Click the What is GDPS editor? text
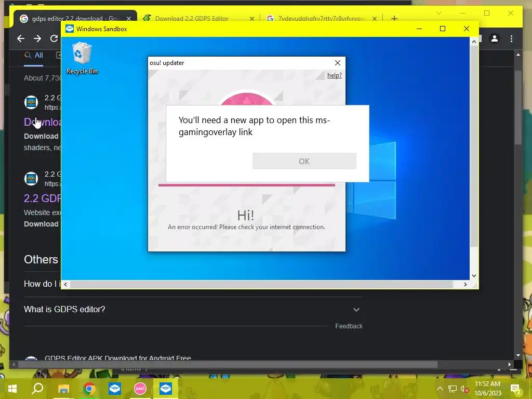 64,310
